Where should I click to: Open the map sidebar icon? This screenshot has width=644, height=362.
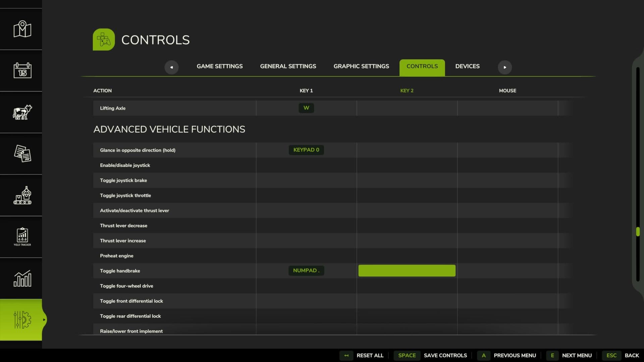22,29
